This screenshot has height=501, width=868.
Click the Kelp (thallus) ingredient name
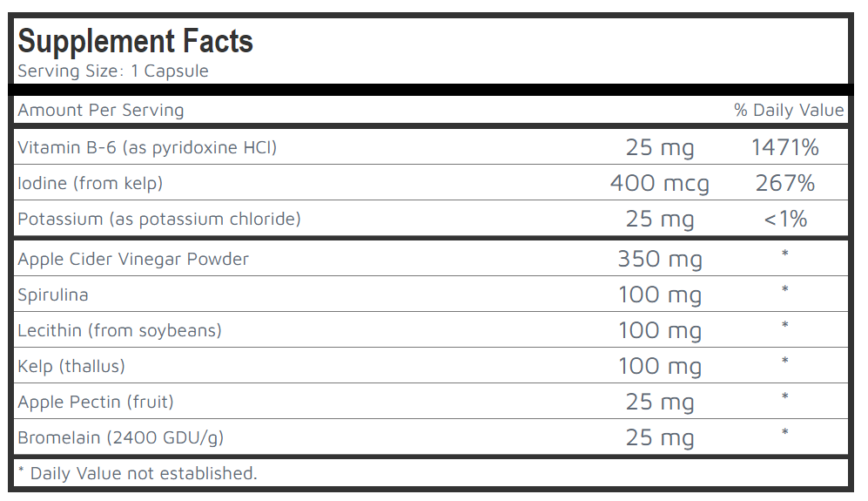click(x=71, y=366)
